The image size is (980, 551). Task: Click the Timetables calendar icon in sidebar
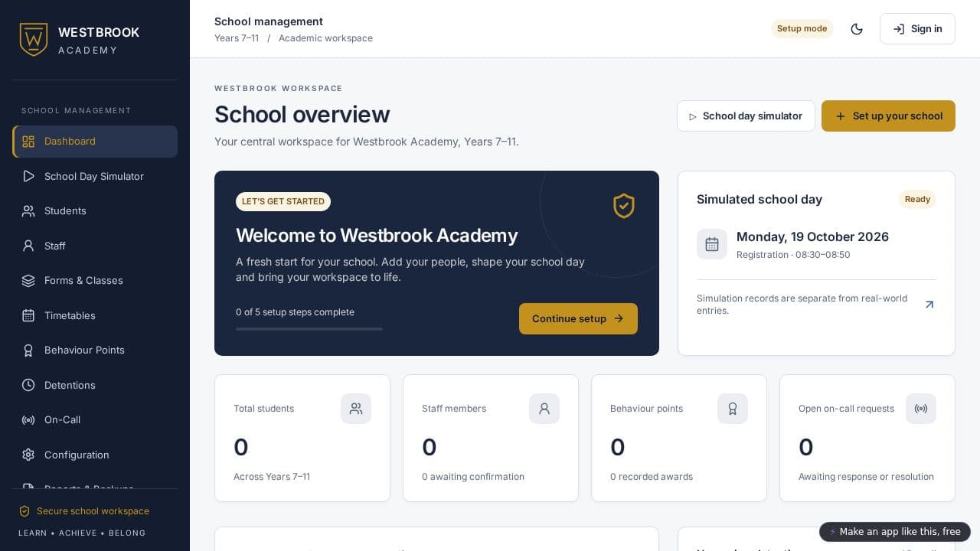coord(28,315)
